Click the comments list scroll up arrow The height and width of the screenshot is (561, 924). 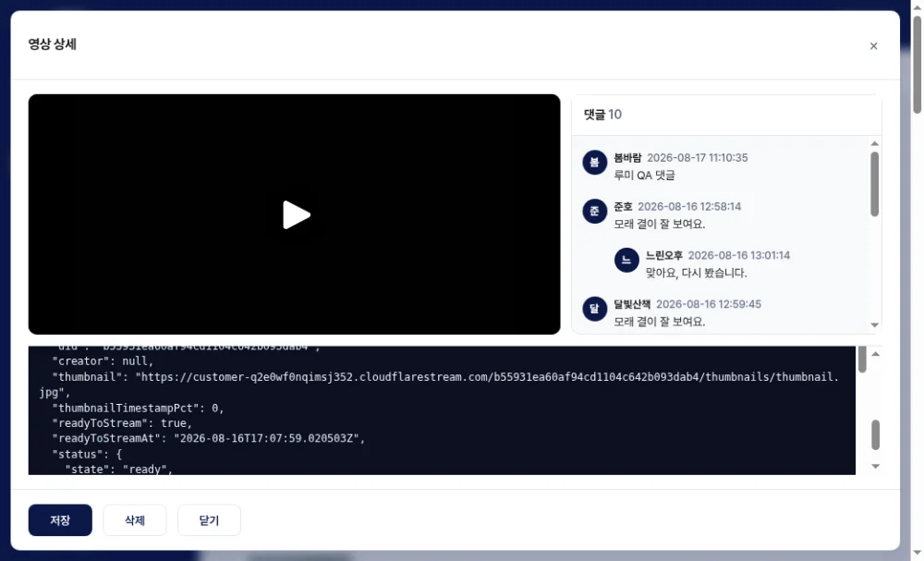[874, 144]
